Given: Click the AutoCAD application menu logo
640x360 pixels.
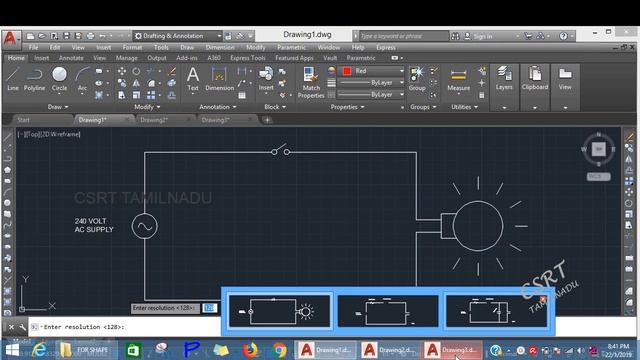Looking at the screenshot, I should click(10, 38).
